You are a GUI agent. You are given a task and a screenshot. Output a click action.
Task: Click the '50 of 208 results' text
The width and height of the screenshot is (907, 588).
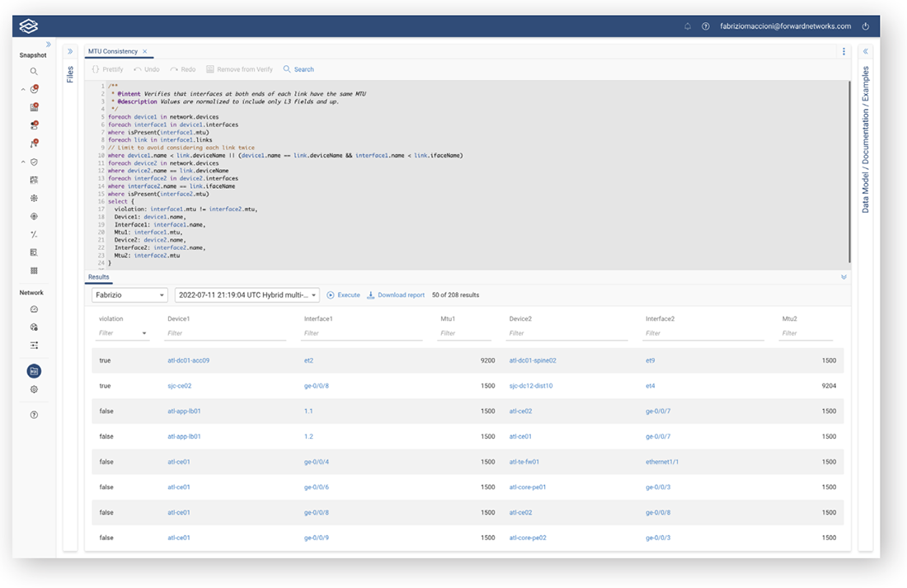click(x=455, y=295)
